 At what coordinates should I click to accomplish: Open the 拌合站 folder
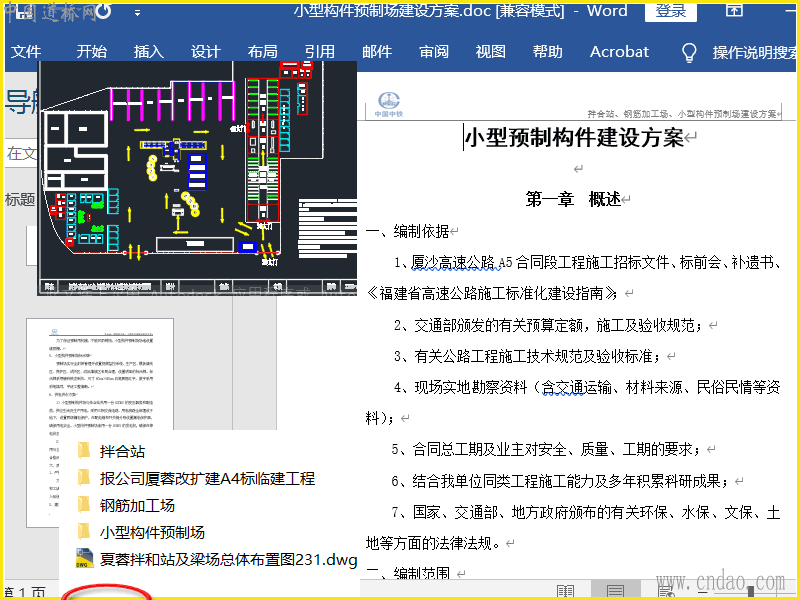point(122,451)
